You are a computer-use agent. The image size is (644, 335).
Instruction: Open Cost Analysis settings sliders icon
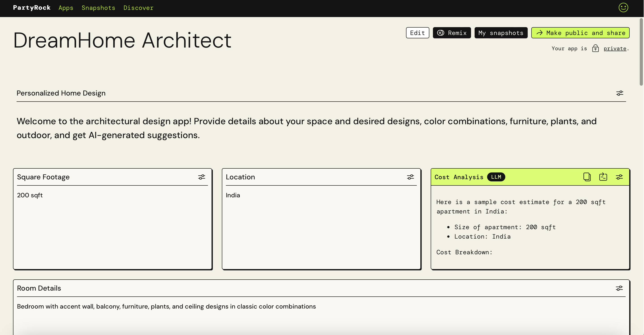pos(619,177)
